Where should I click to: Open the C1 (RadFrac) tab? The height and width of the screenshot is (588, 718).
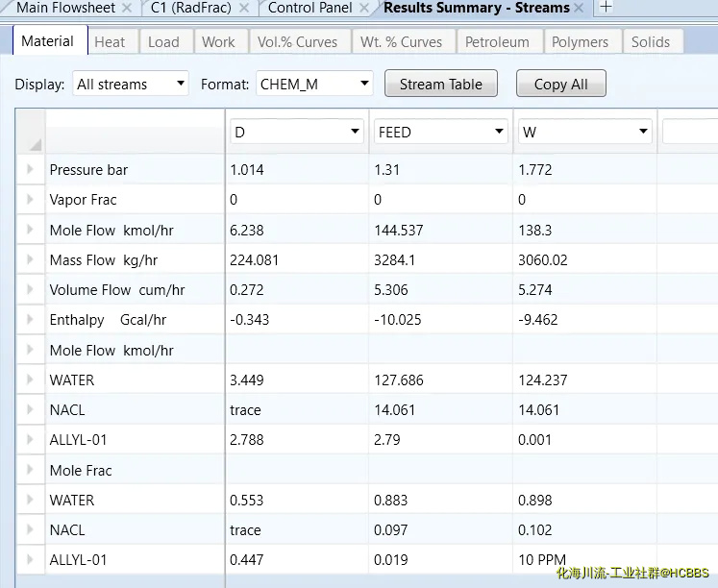tap(191, 8)
